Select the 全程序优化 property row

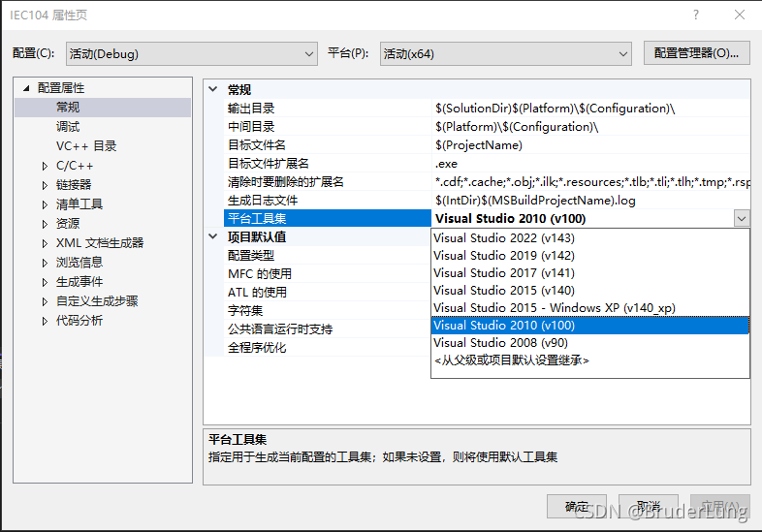pyautogui.click(x=328, y=348)
